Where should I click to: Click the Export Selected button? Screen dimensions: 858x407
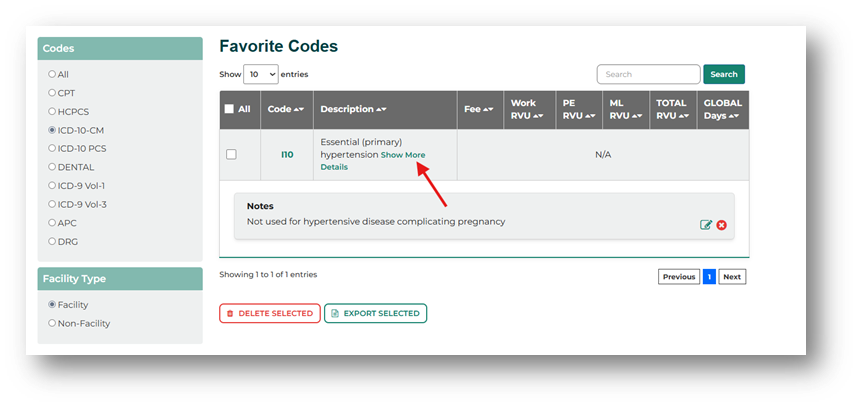pyautogui.click(x=375, y=313)
